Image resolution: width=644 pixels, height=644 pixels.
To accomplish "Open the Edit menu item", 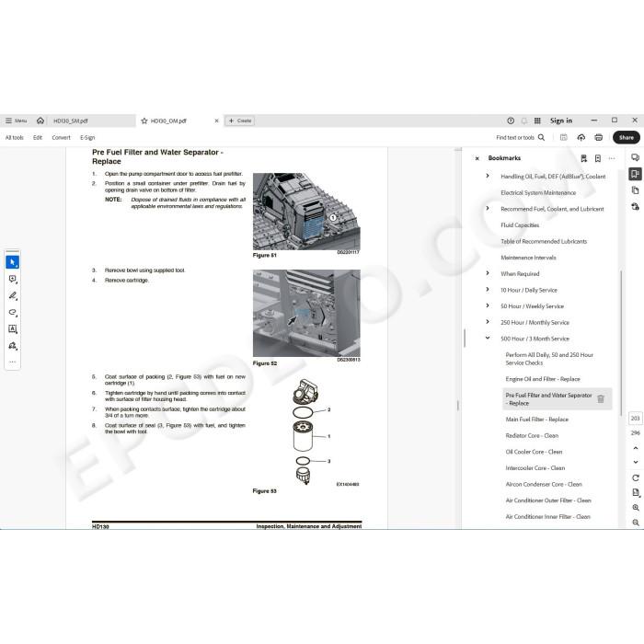I will click(38, 138).
